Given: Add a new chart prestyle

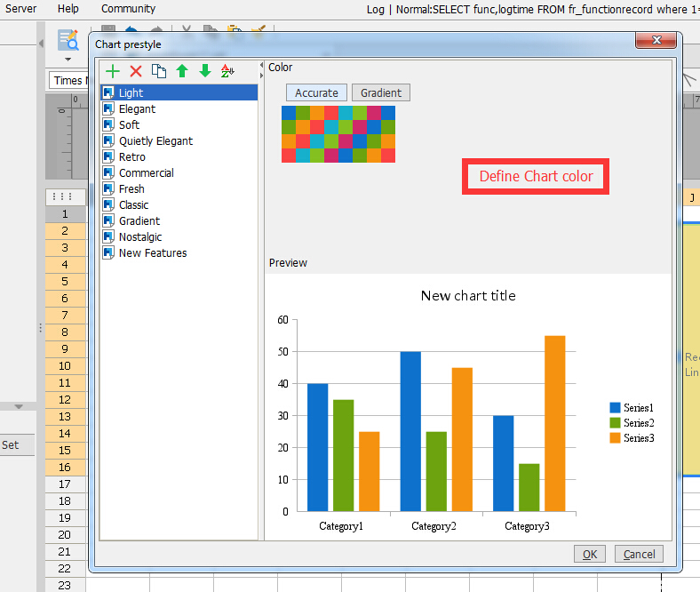Looking at the screenshot, I should coord(113,71).
